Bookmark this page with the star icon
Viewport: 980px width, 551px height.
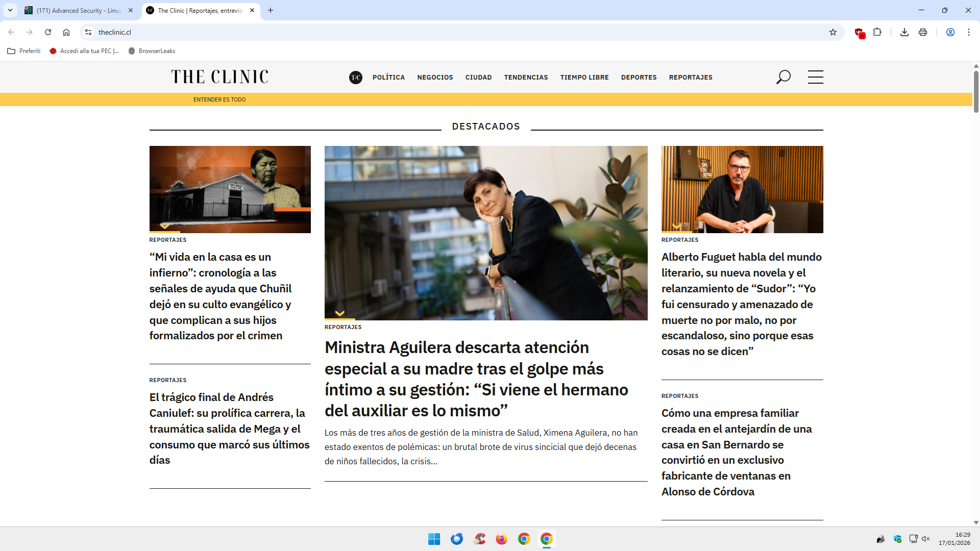[833, 32]
